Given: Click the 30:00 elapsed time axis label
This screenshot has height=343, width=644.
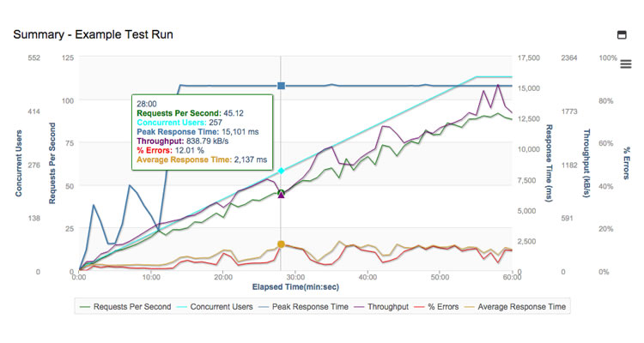Looking at the screenshot, I should [295, 277].
